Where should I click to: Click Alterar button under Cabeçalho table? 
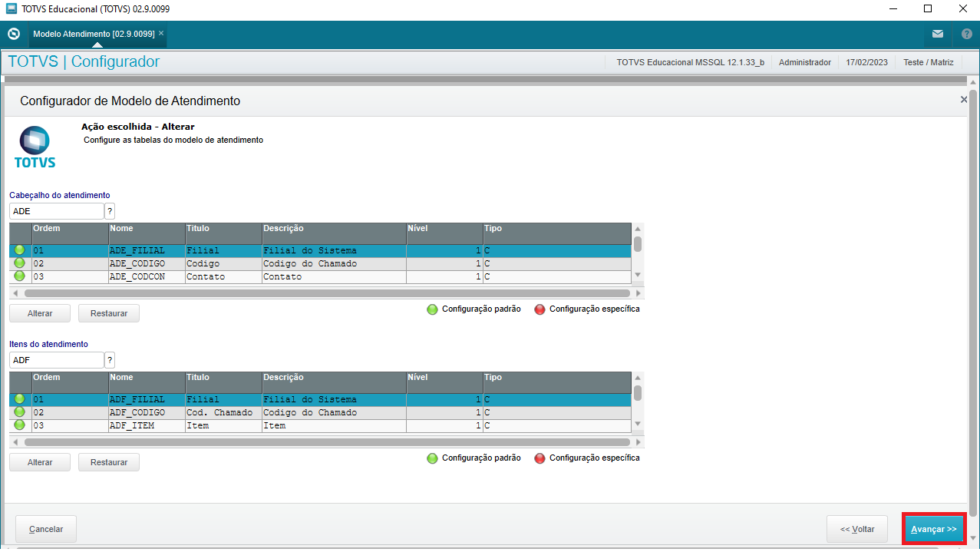coord(40,313)
